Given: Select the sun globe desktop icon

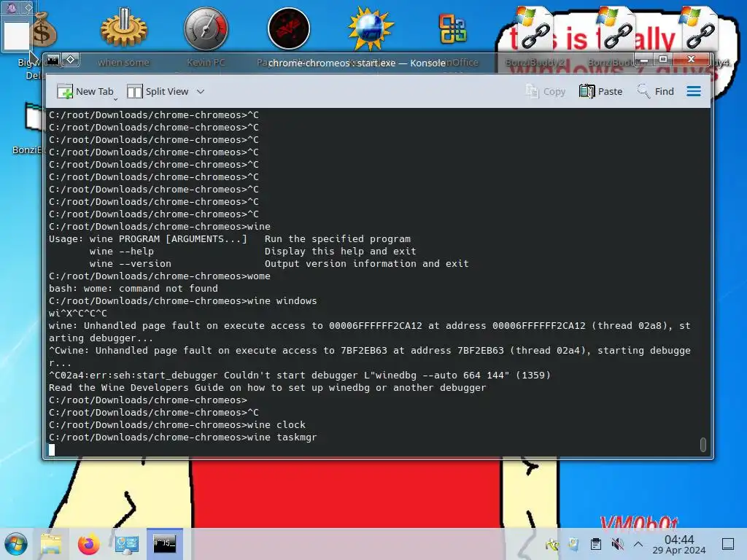Looking at the screenshot, I should coord(371,28).
